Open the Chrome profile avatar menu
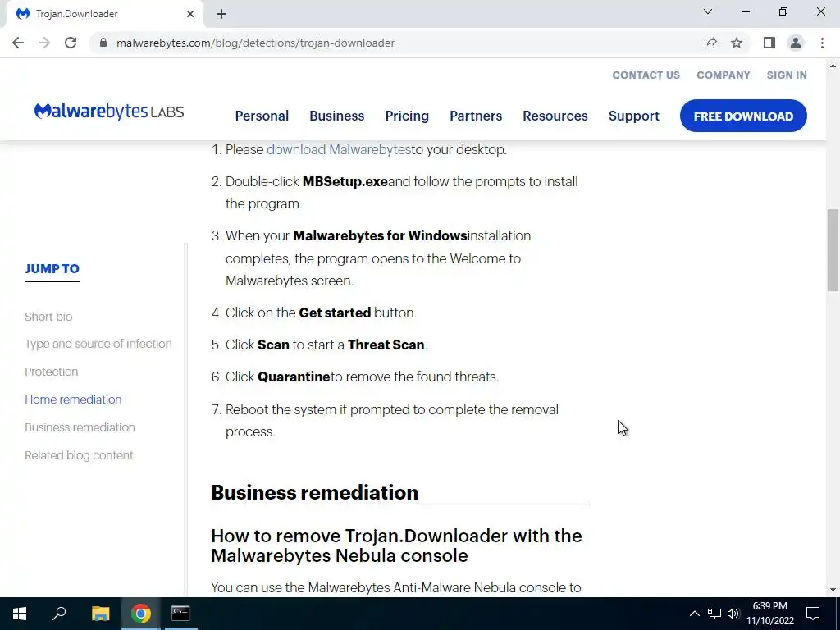The width and height of the screenshot is (840, 630). pos(796,43)
